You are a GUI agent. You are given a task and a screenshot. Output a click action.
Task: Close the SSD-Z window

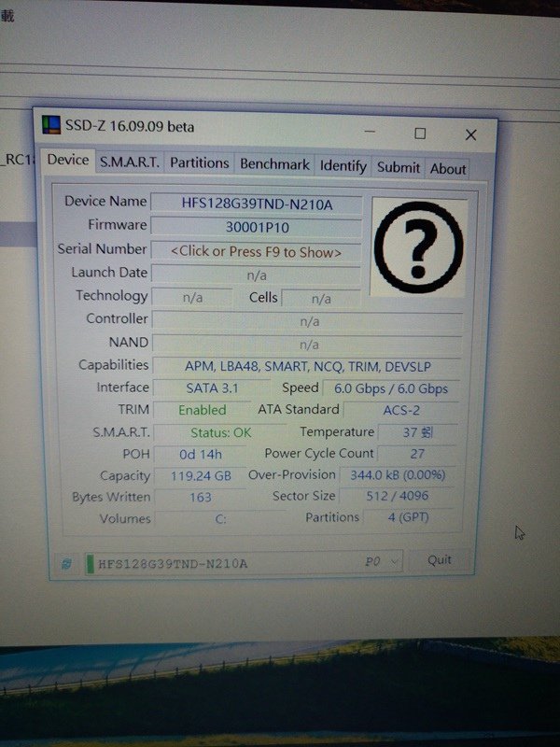471,134
